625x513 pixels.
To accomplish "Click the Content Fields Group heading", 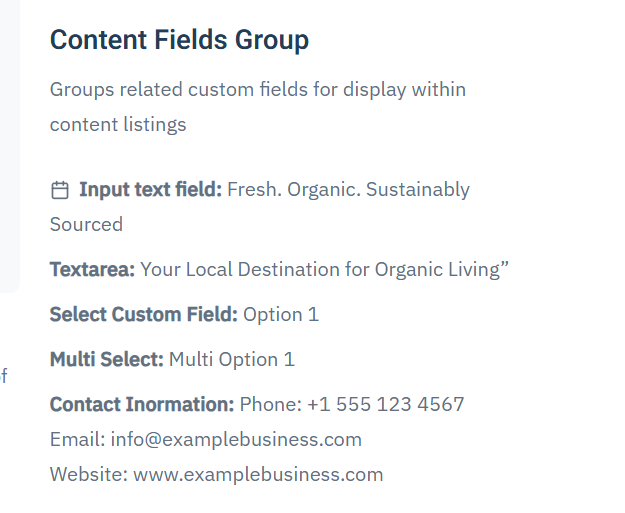I will (x=179, y=40).
